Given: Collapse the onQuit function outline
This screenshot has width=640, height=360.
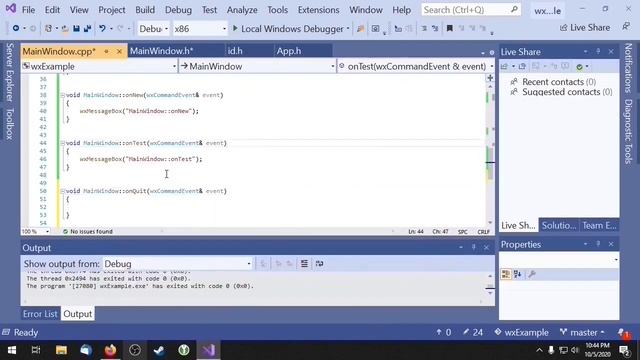Looking at the screenshot, I should click(62, 191).
